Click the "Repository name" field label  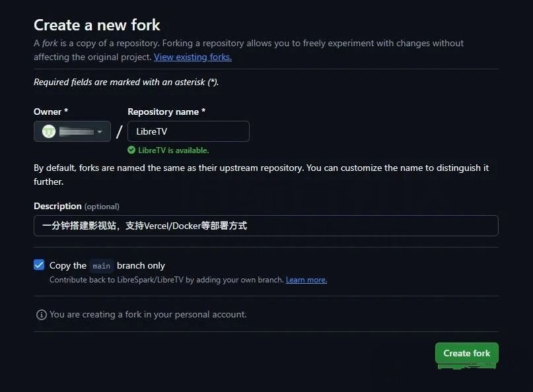click(x=165, y=112)
